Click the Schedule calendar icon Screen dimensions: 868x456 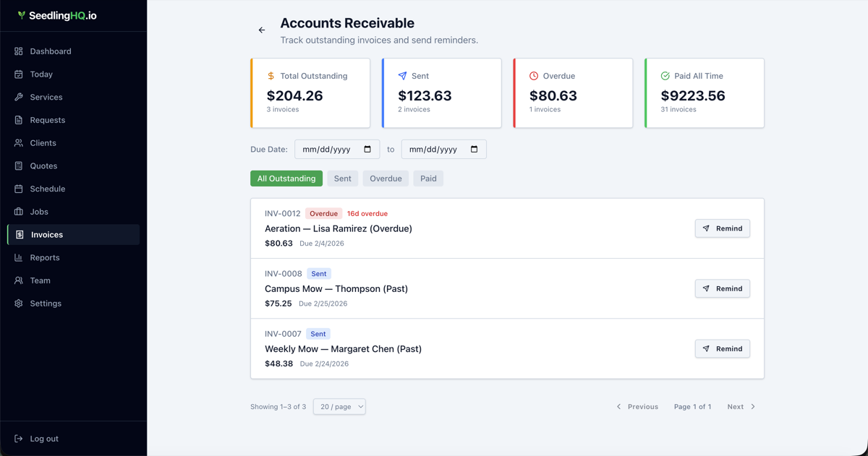click(x=18, y=189)
